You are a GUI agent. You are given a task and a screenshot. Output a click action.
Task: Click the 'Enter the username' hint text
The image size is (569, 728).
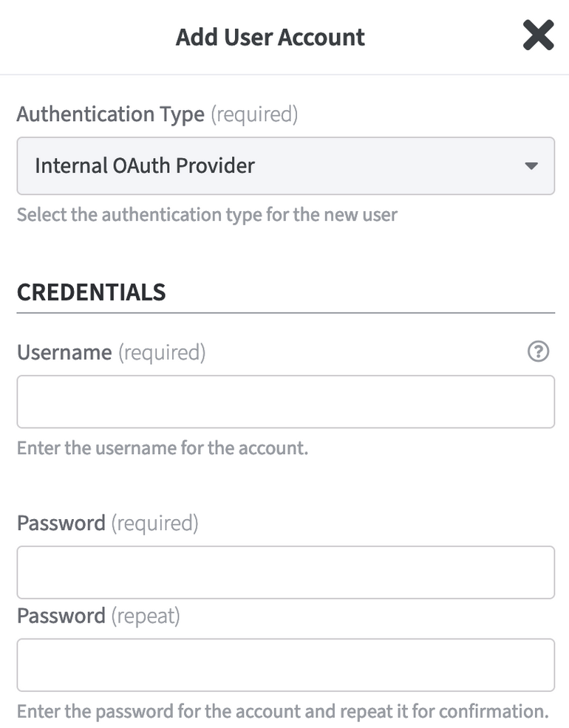click(x=162, y=448)
